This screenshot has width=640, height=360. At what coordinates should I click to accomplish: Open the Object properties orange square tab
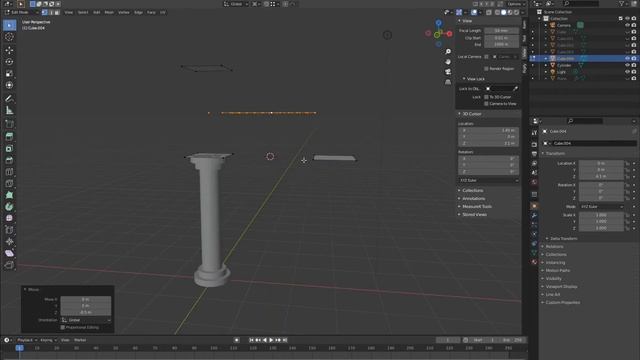(x=534, y=206)
